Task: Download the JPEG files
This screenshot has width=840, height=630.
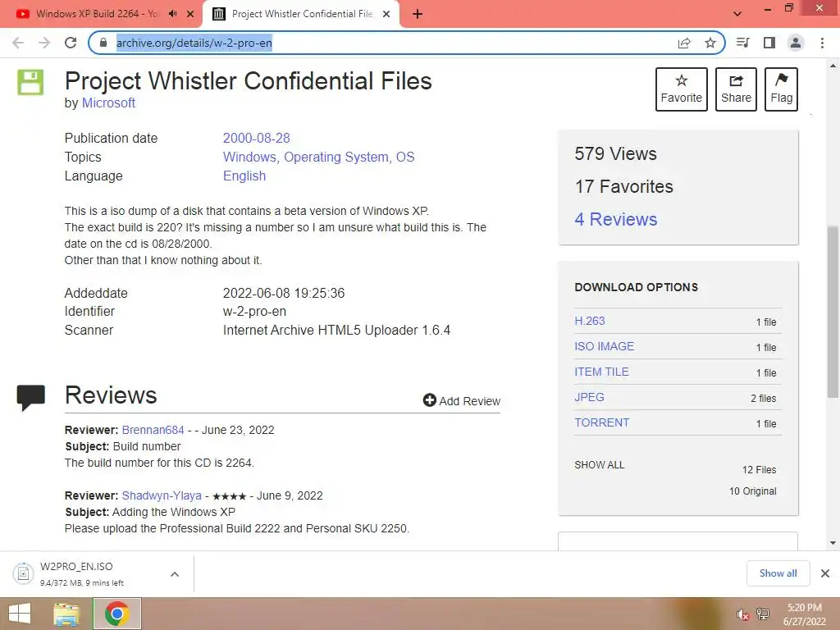Action: (589, 397)
